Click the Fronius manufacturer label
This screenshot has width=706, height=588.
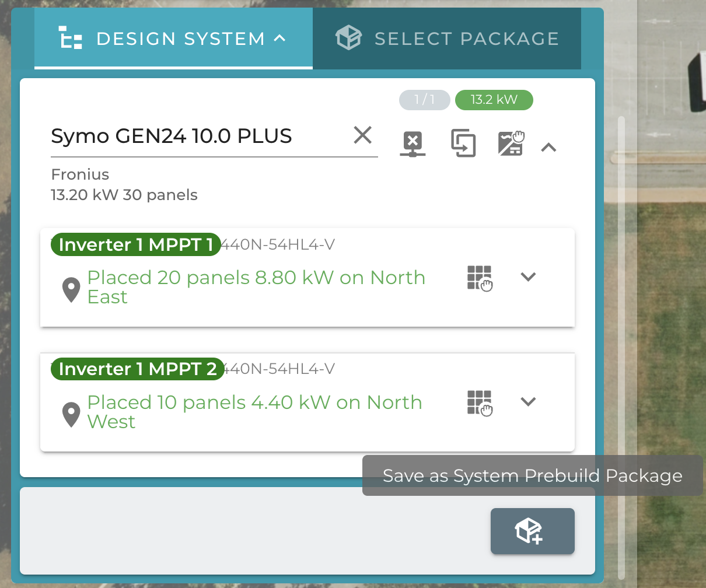80,174
